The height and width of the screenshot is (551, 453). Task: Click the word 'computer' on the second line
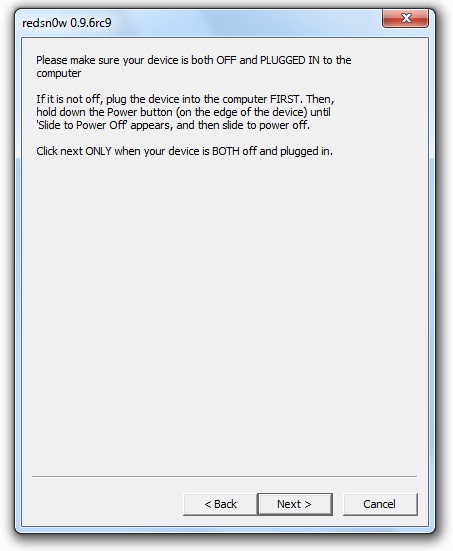pos(59,73)
